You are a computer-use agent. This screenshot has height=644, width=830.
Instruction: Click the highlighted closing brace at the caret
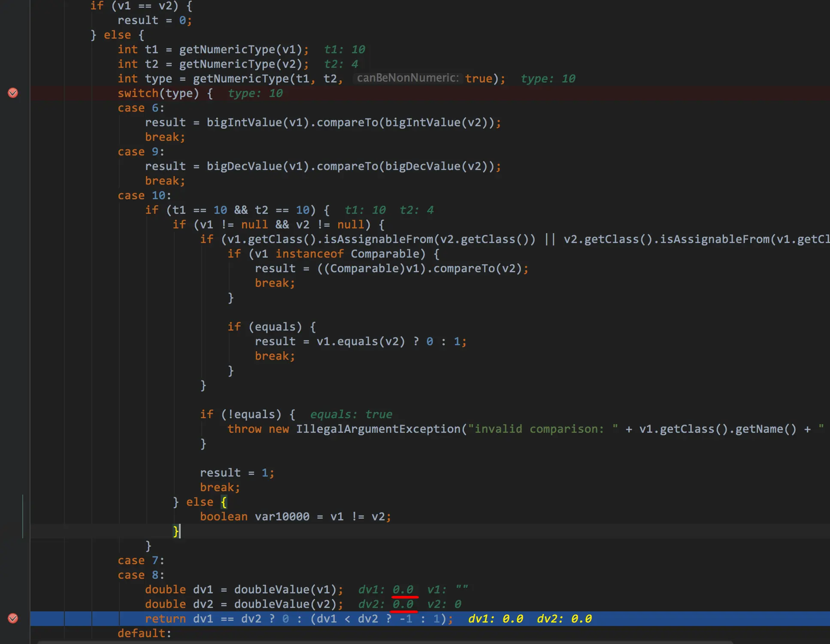(x=176, y=531)
